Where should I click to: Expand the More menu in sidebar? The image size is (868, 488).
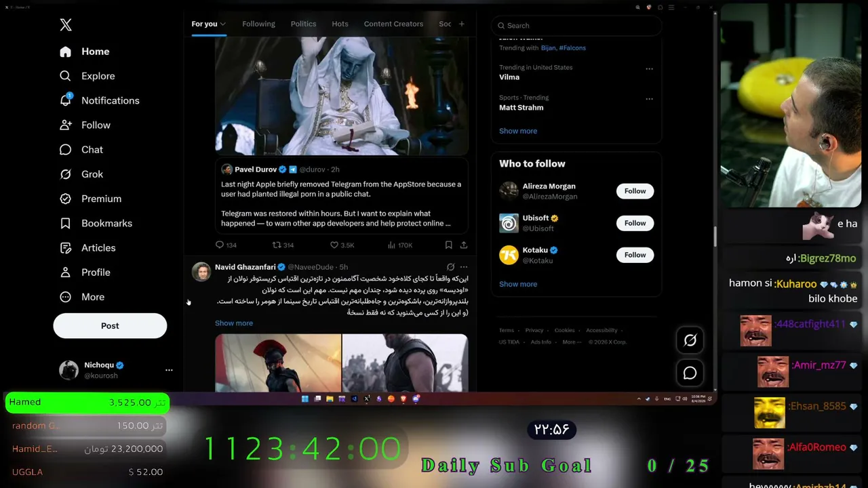tap(82, 297)
